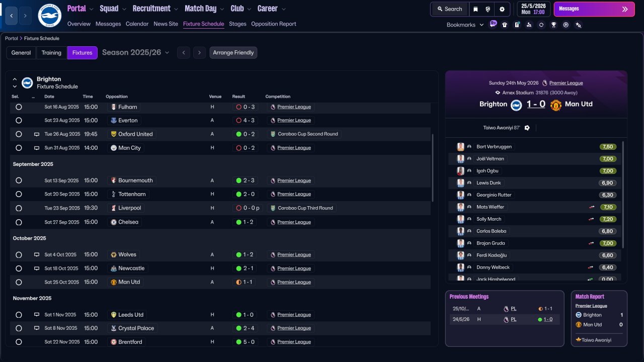Select the Liverpool fixture radio button
The width and height of the screenshot is (644, 362).
tap(19, 208)
